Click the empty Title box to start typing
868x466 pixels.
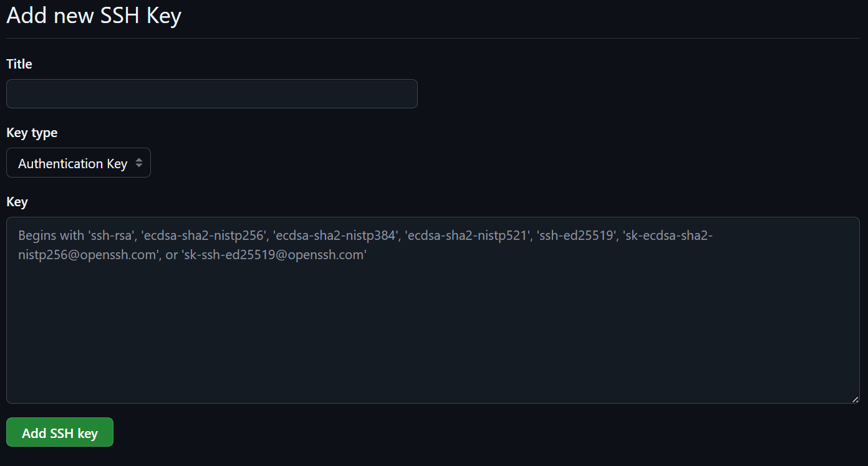coord(212,93)
